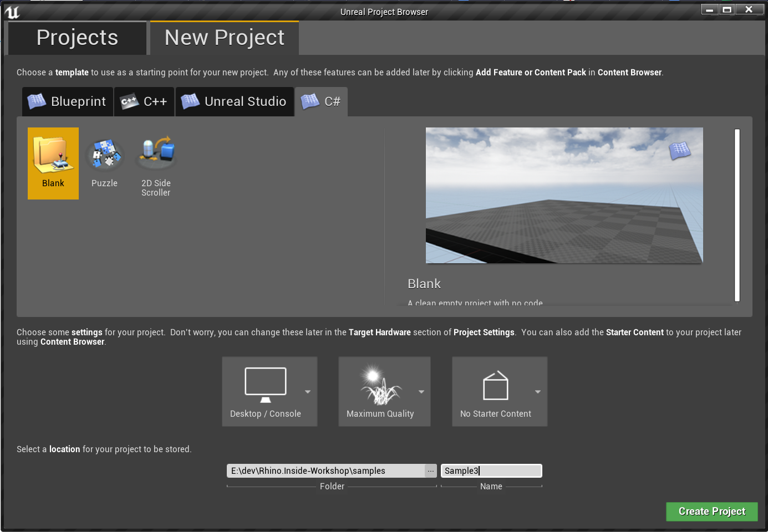Image resolution: width=768 pixels, height=532 pixels.
Task: Select the C# template tab
Action: click(321, 101)
